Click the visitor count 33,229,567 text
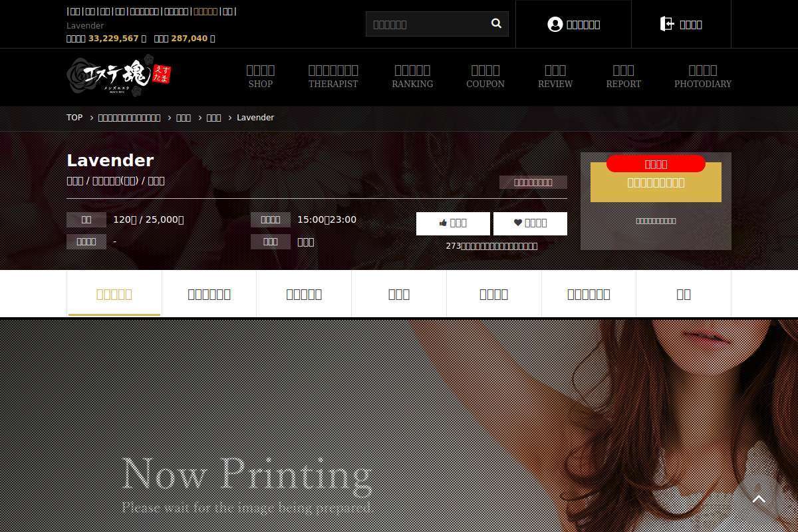 pos(114,39)
